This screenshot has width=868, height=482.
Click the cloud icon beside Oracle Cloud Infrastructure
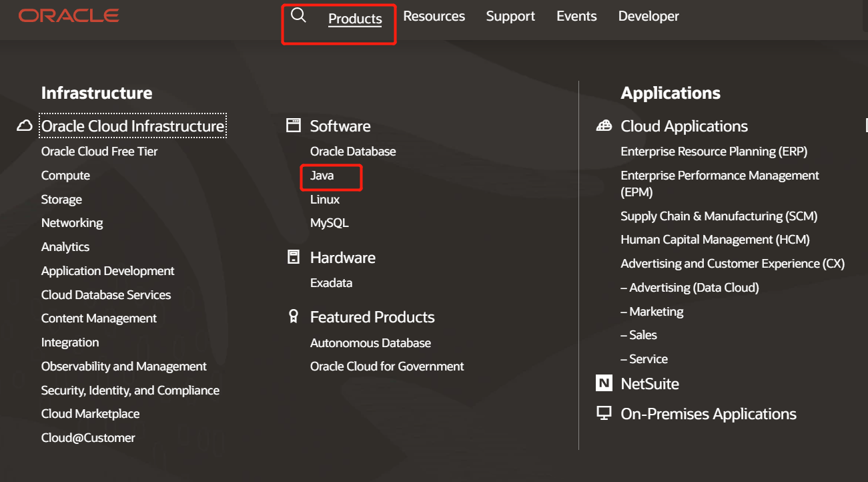[x=25, y=126]
